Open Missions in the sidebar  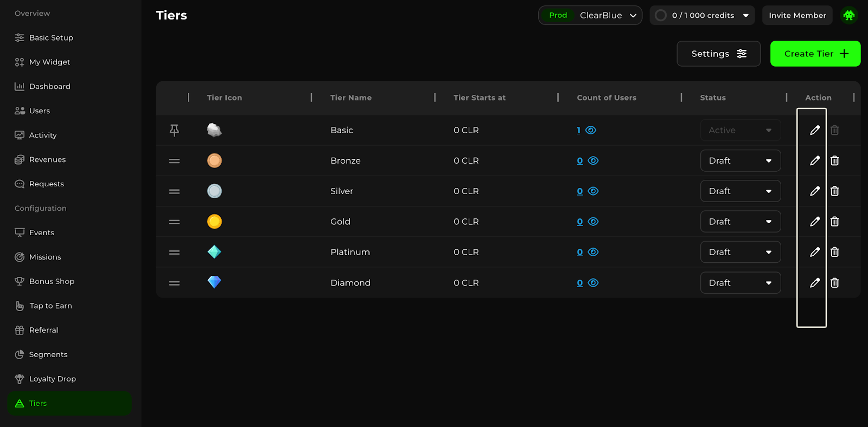click(45, 257)
